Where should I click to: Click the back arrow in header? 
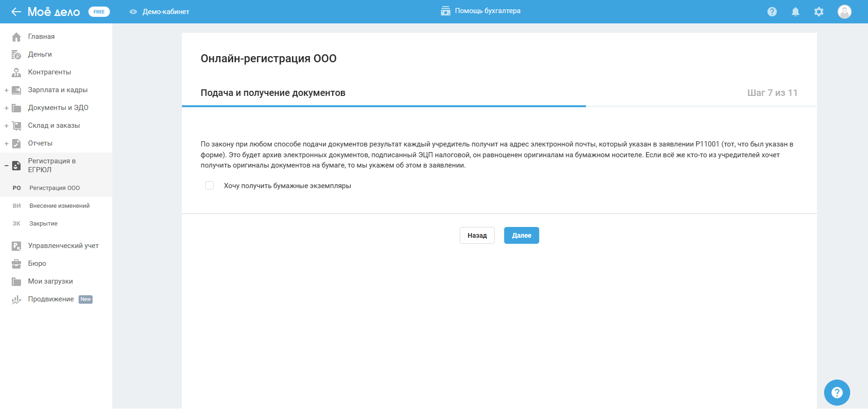[16, 12]
